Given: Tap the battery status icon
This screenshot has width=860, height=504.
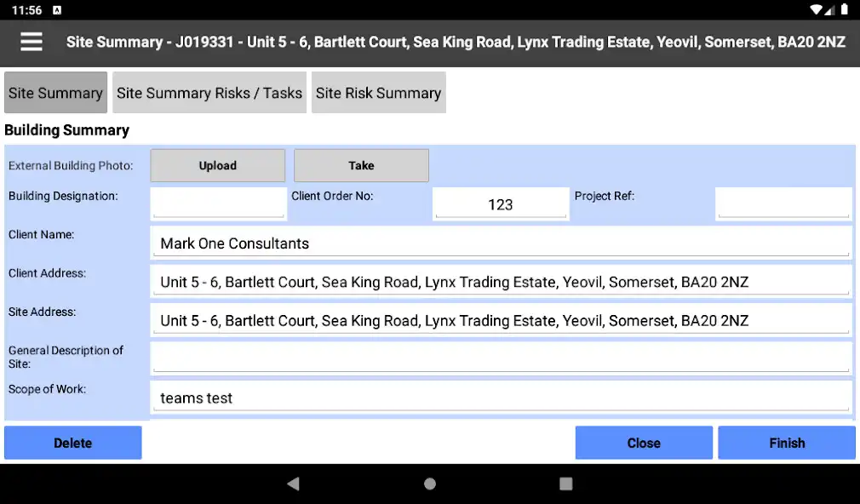Looking at the screenshot, I should 845,10.
